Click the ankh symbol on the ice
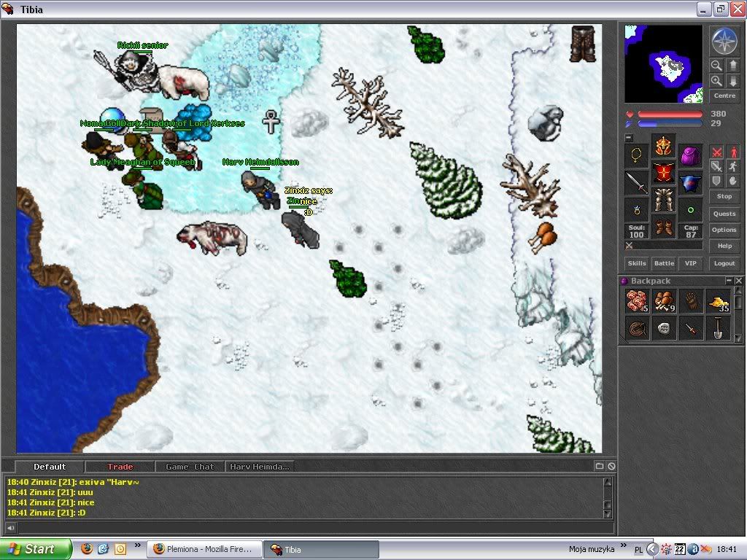The image size is (747, 560). (271, 122)
